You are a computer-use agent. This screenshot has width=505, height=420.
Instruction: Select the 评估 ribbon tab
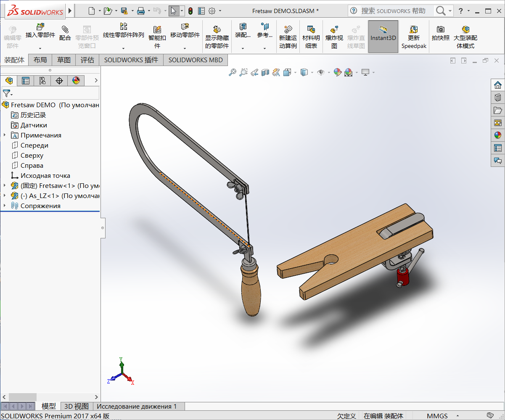[x=87, y=60]
